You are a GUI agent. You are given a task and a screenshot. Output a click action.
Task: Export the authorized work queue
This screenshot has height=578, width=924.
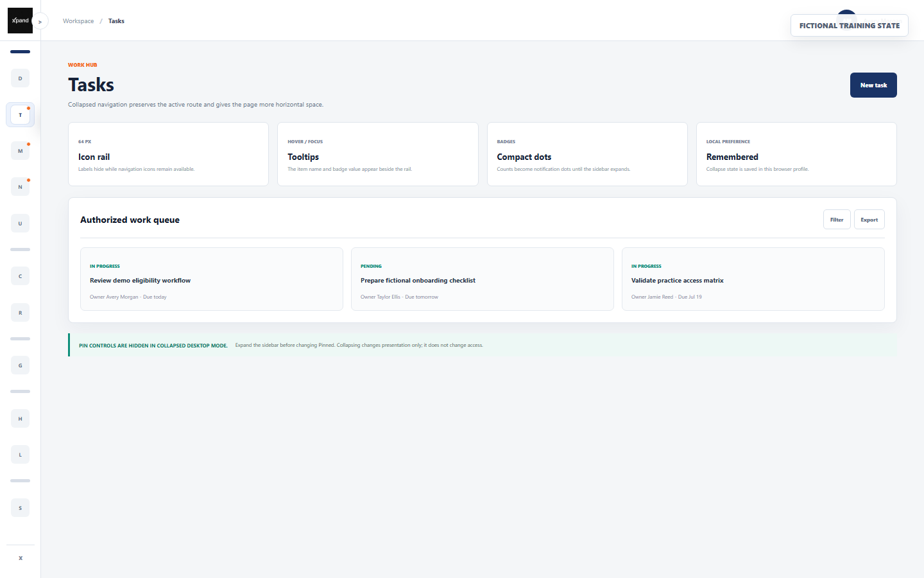point(869,220)
